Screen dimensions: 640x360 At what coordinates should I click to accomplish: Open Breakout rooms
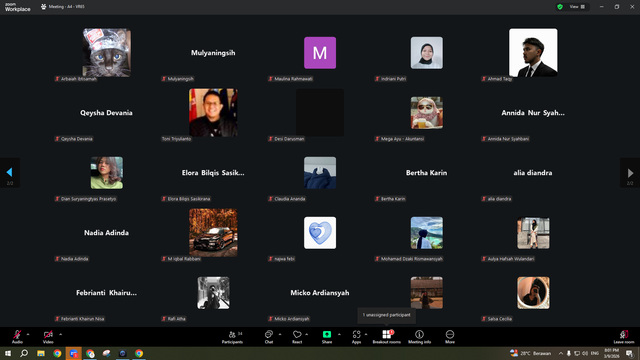[387, 337]
